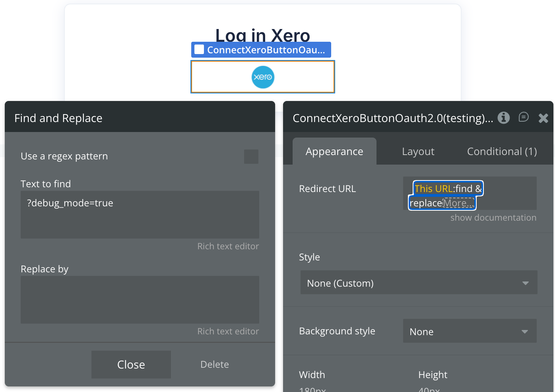Click the round Xero logo on canvas

[x=263, y=77]
